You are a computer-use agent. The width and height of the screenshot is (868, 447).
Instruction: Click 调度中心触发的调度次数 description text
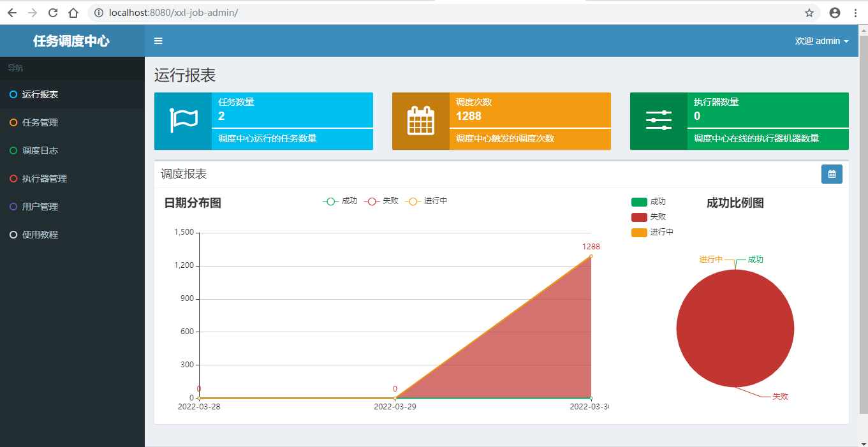(505, 138)
